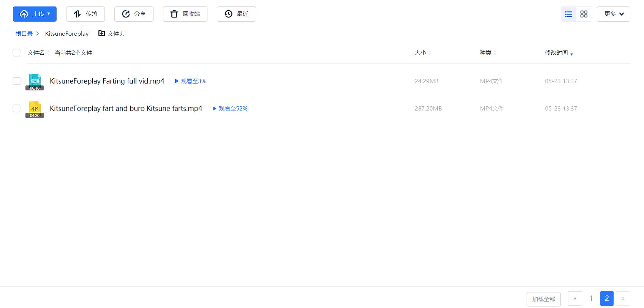Select the 287.20MB file's checkbox
The height and width of the screenshot is (308, 644).
tap(16, 108)
